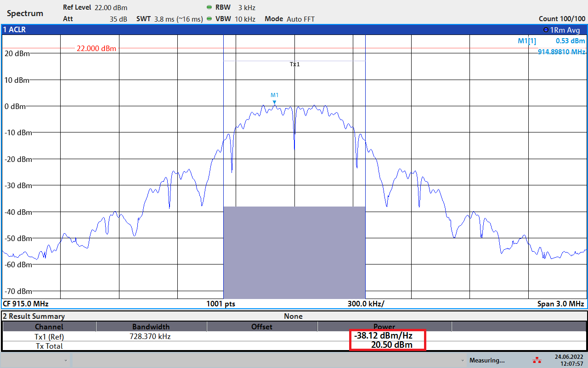Open the bottom-left status bar dropdown arrow
The height and width of the screenshot is (368, 588).
[66, 361]
